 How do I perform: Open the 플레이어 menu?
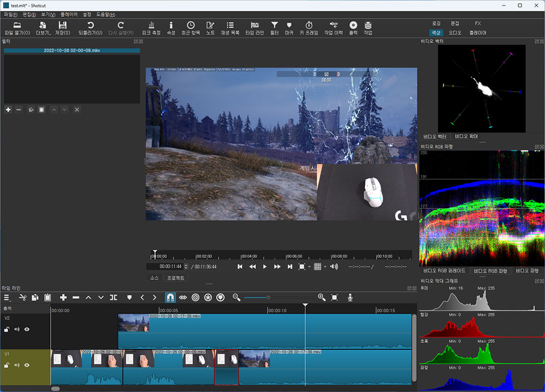click(69, 15)
